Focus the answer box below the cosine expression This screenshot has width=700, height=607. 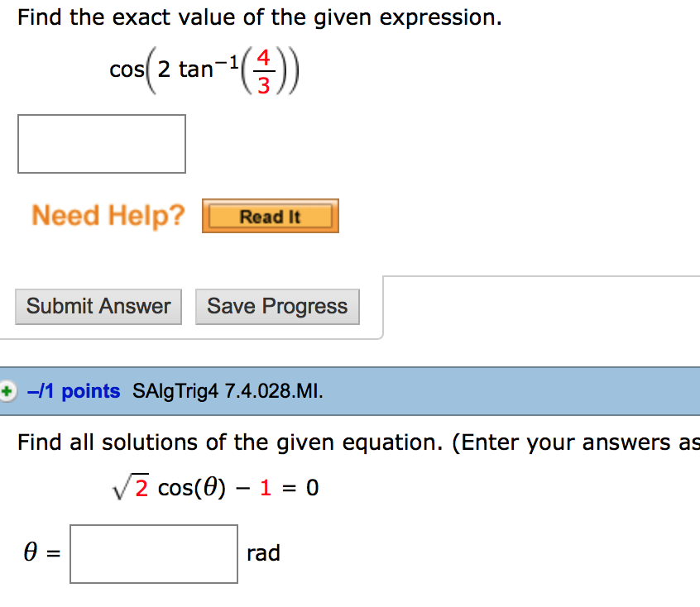pos(102,144)
